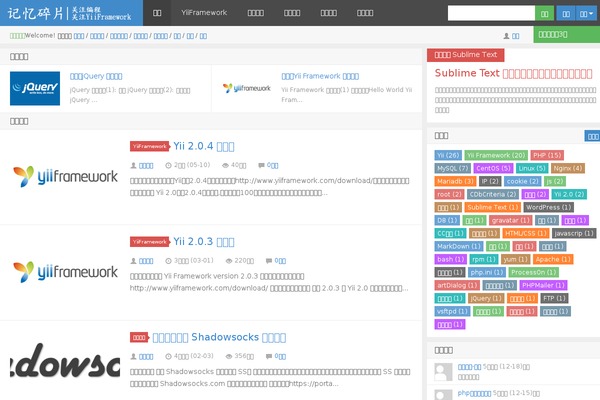600x400 pixels.
Task: Select the MarkDown (1) tag
Action: [459, 246]
